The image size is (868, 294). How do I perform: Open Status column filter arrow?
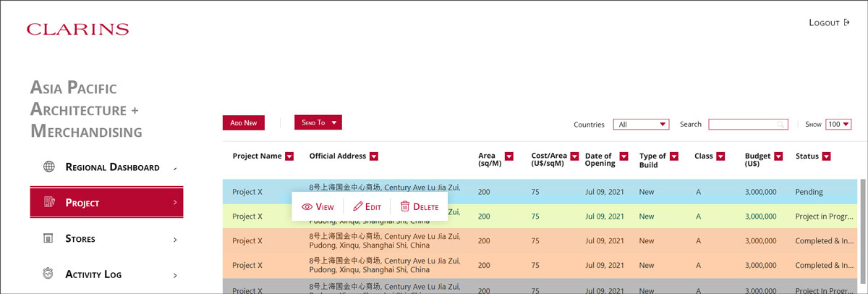826,156
